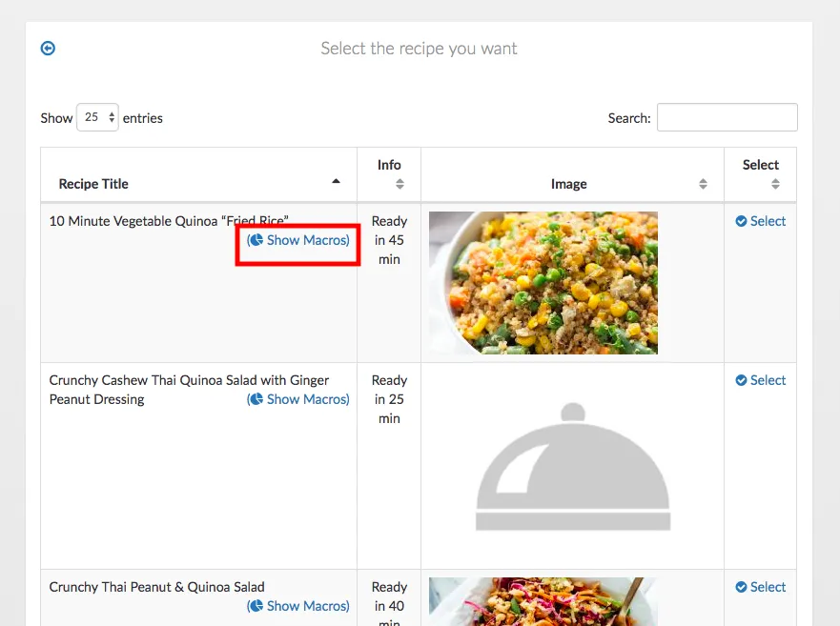This screenshot has height=626, width=840.
Task: Sort by the Info column header
Action: click(389, 173)
